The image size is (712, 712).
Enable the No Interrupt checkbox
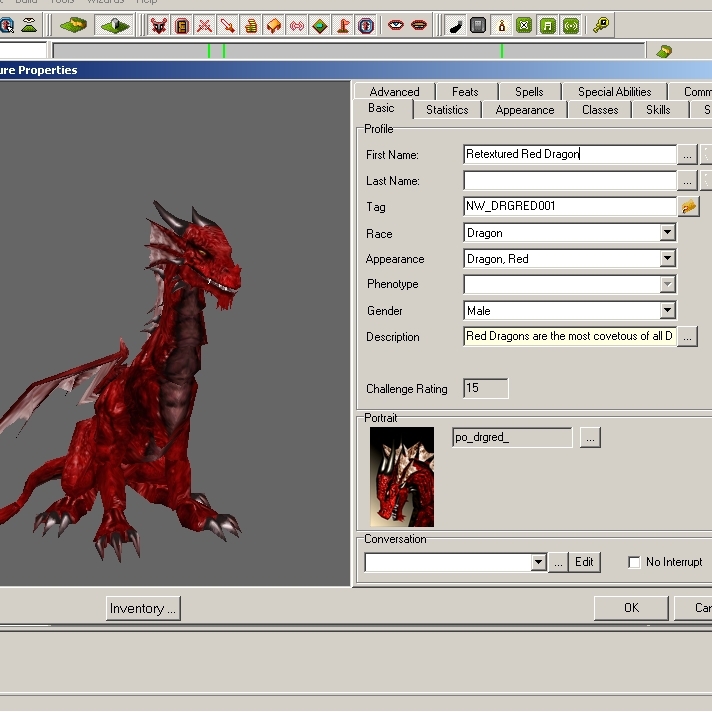click(634, 562)
